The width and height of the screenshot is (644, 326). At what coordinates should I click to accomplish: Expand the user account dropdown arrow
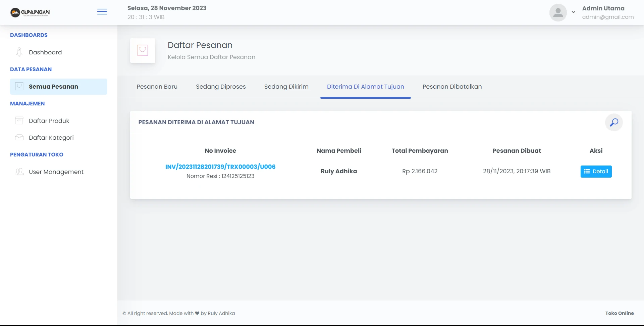[574, 12]
